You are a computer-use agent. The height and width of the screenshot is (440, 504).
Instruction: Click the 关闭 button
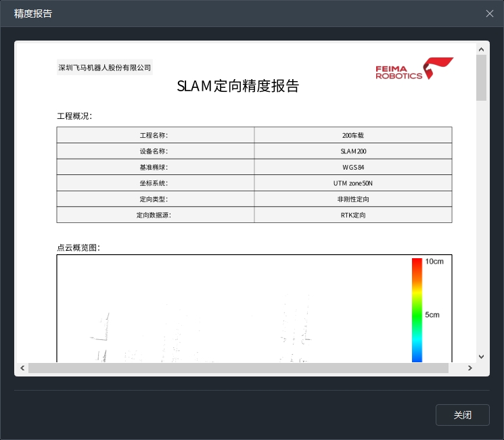click(x=462, y=415)
